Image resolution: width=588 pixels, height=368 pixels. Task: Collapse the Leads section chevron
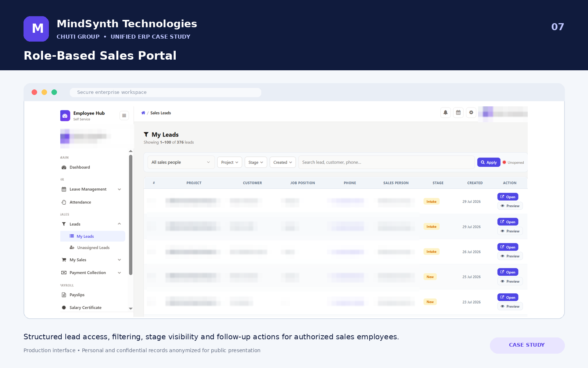pyautogui.click(x=119, y=224)
